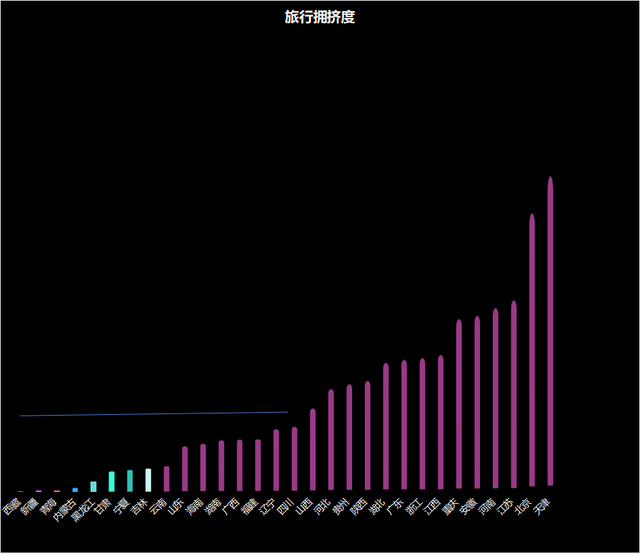Click the teal 宁夏 bar

[x=130, y=480]
